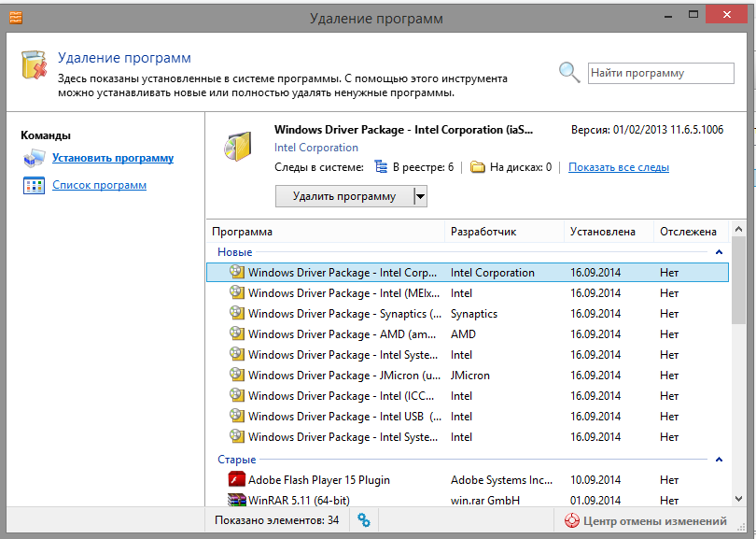Open Установить программу link
756x539 pixels.
(x=113, y=158)
